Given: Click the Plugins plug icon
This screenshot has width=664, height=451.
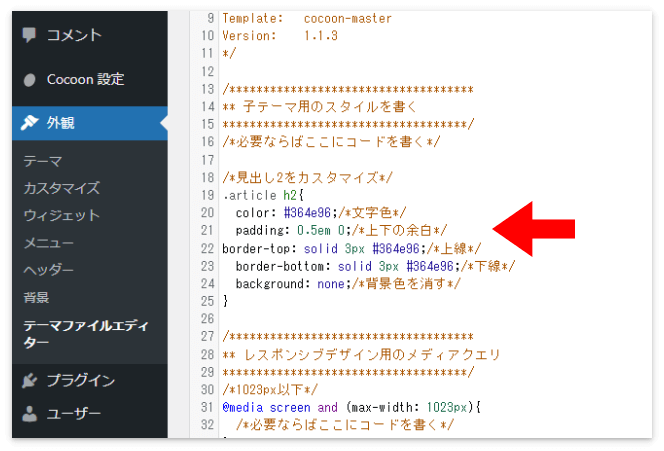Looking at the screenshot, I should coord(30,380).
